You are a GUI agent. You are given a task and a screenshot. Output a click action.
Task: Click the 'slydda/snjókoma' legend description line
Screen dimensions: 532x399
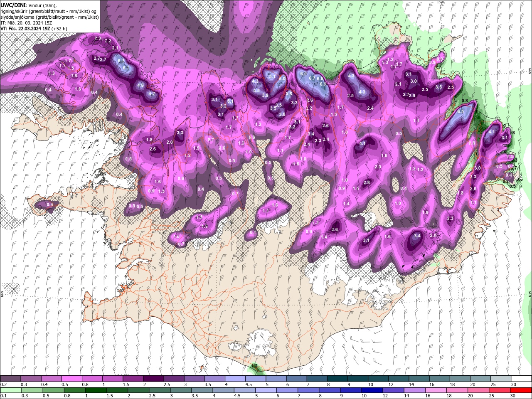click(50, 17)
